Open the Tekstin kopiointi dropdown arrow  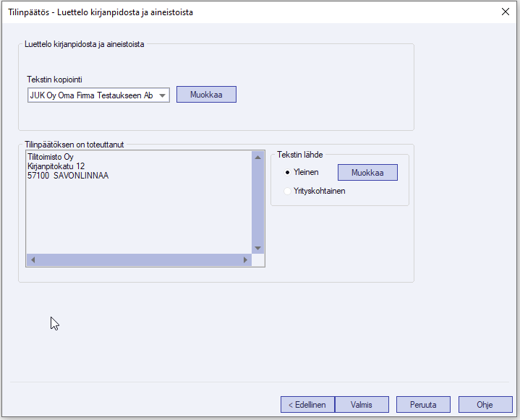click(163, 95)
